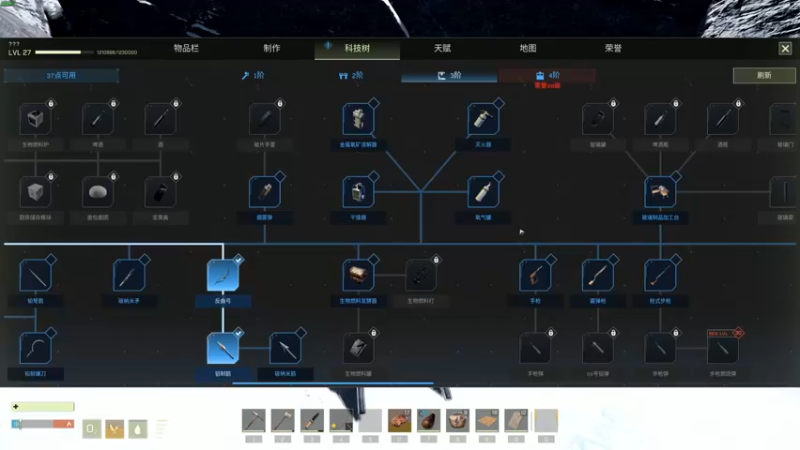800x450 pixels.
Task: Select the 手枪 pistol tech node
Action: (x=535, y=276)
